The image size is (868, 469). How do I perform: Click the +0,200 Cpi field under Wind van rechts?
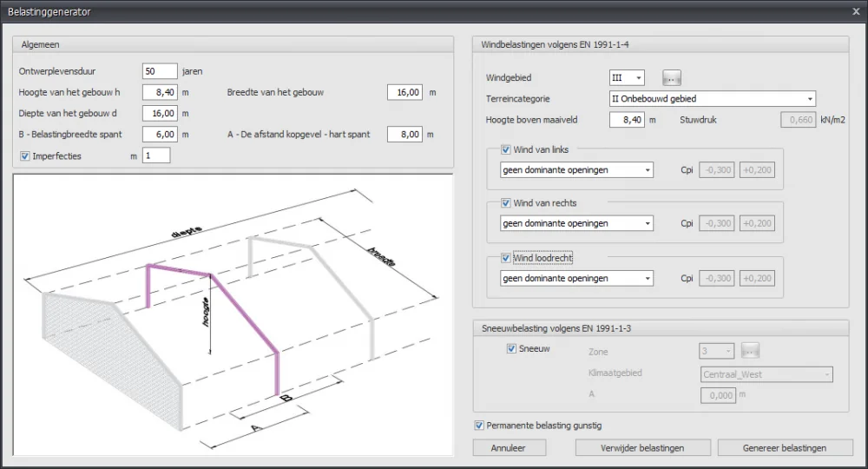click(757, 223)
